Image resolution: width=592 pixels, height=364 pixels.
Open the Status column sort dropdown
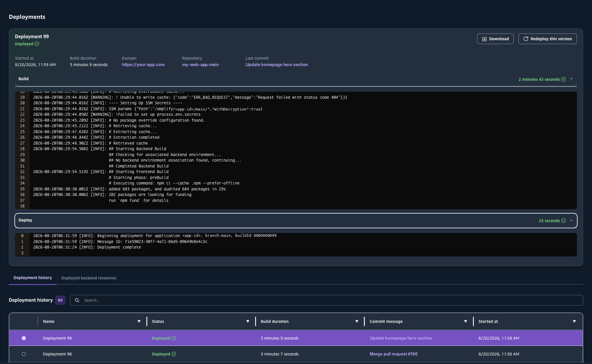coord(248,321)
